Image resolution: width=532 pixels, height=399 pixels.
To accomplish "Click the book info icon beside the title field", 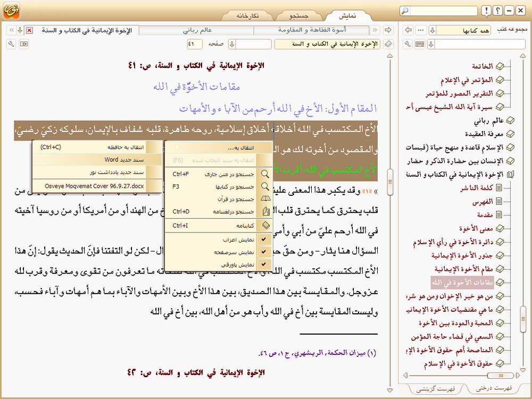I will (388, 44).
